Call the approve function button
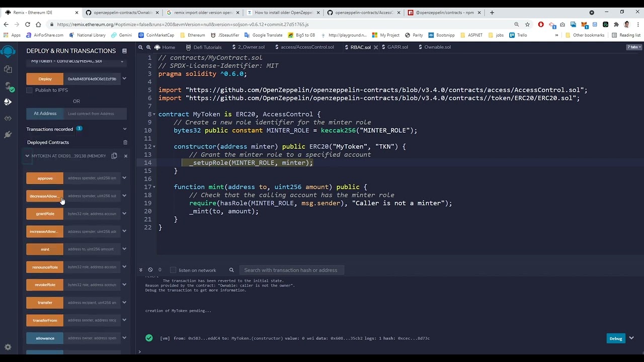The height and width of the screenshot is (362, 644). pyautogui.click(x=45, y=178)
